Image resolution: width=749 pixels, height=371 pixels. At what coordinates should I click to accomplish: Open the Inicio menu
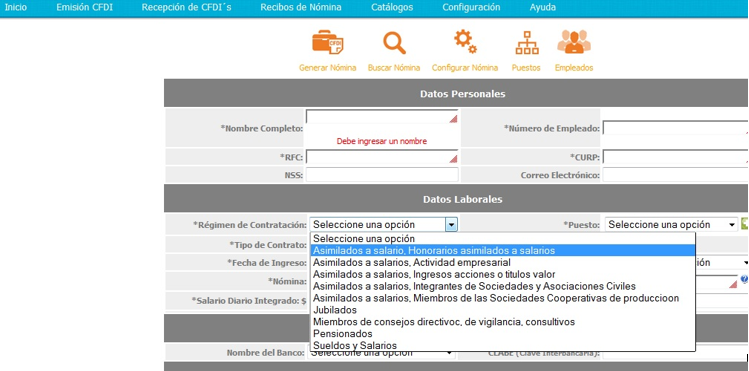point(16,8)
